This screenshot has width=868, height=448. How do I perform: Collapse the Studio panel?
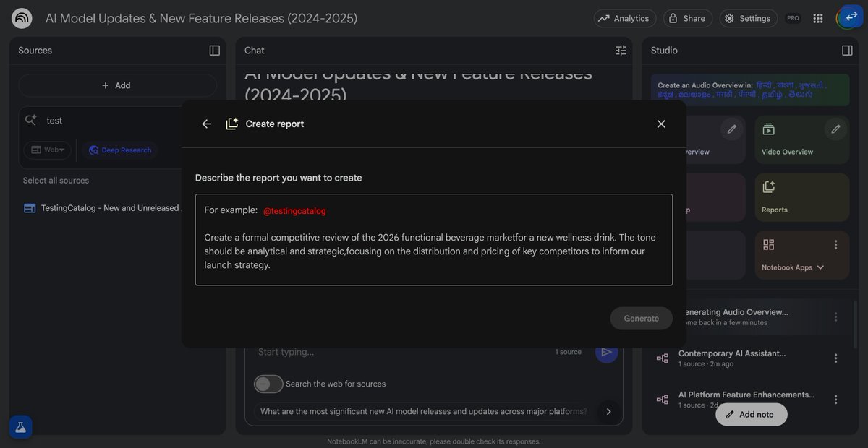(x=848, y=51)
